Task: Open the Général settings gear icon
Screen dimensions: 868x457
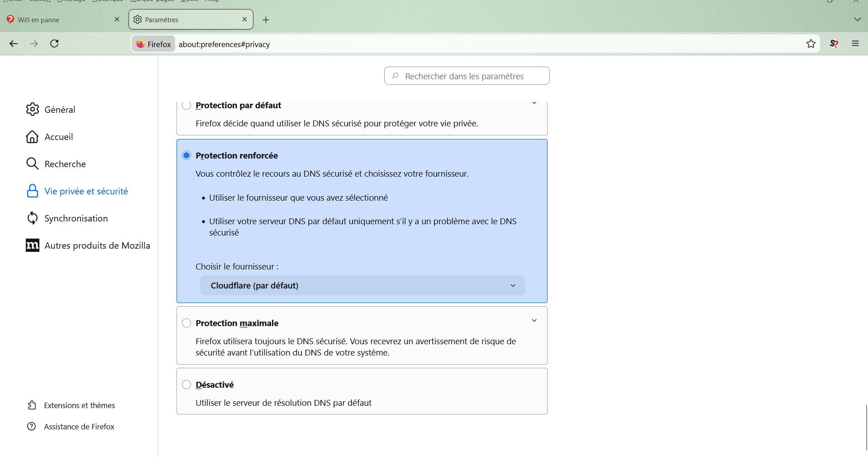Action: pyautogui.click(x=32, y=110)
